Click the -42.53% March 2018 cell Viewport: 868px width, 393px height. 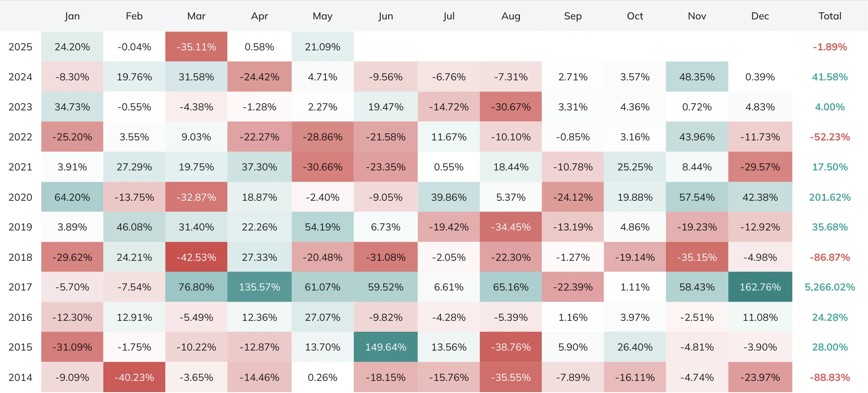click(196, 257)
